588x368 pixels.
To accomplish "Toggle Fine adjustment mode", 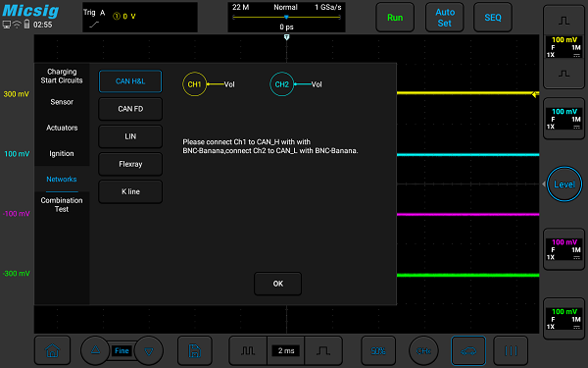I will click(122, 350).
